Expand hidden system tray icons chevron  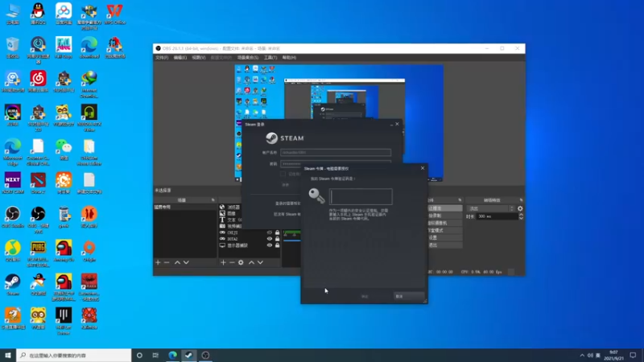click(582, 356)
